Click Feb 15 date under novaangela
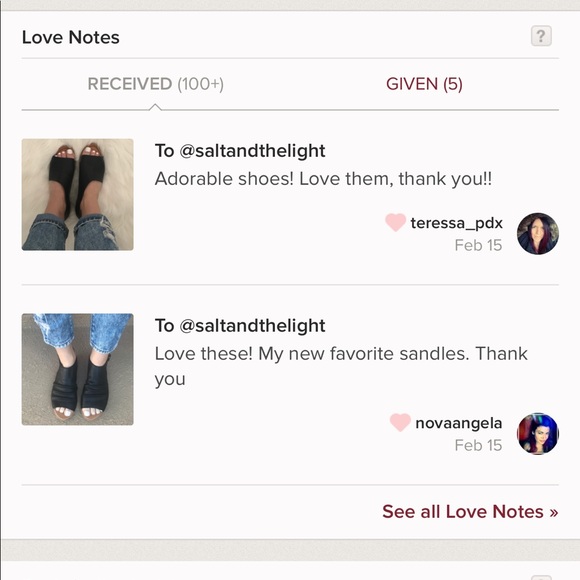Viewport: 580px width, 580px height. tap(478, 445)
